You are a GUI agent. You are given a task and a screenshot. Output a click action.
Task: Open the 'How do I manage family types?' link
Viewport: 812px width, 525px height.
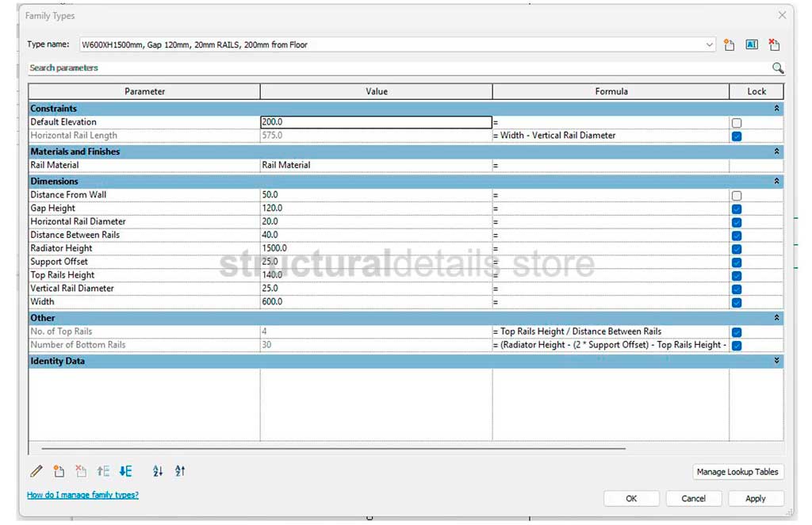pos(82,495)
